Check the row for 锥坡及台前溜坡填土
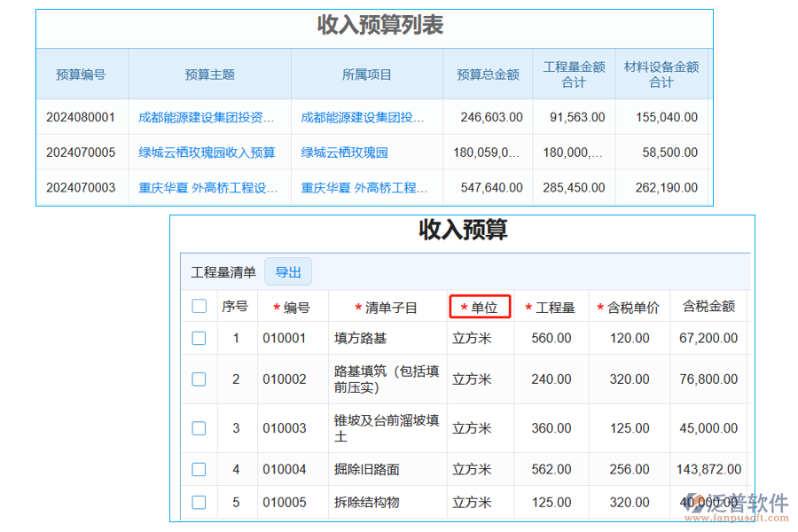This screenshot has width=798, height=532. (199, 427)
